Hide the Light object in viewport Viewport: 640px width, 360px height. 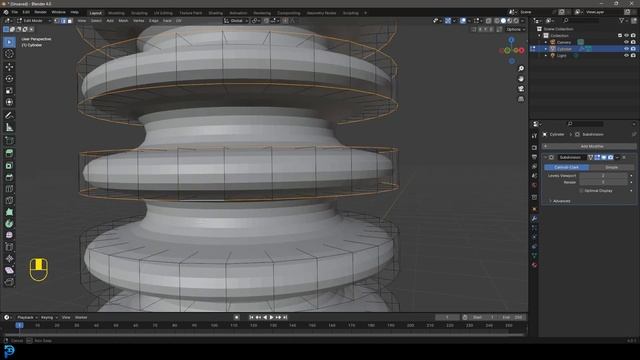626,55
